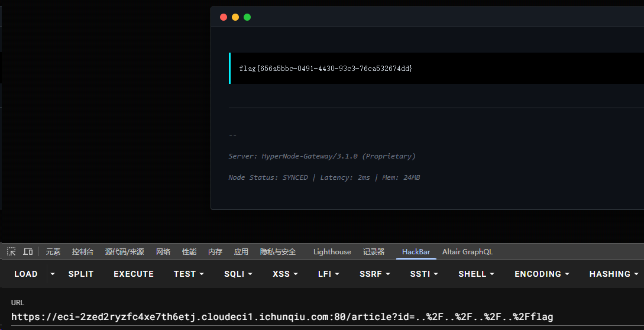Image resolution: width=644 pixels, height=330 pixels.
Task: Open the SSTI dropdown menu
Action: click(424, 274)
